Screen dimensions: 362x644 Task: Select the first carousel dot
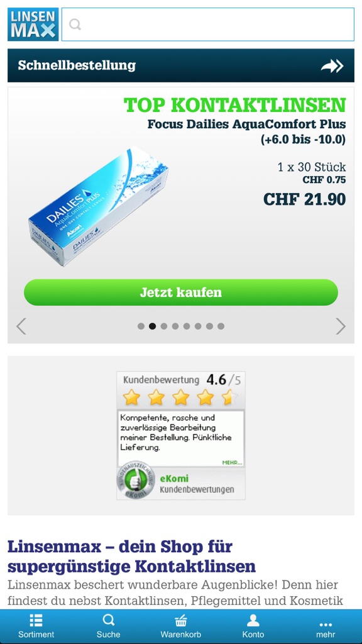click(x=141, y=326)
